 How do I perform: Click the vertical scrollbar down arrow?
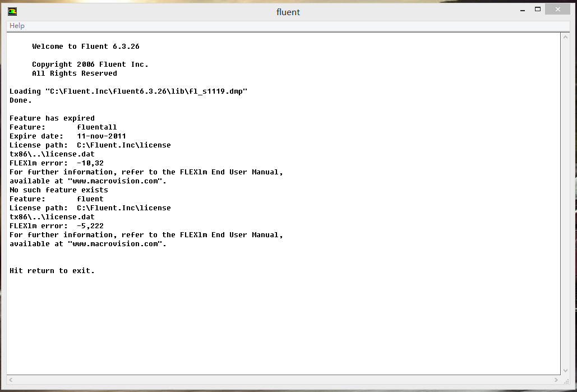tap(566, 371)
